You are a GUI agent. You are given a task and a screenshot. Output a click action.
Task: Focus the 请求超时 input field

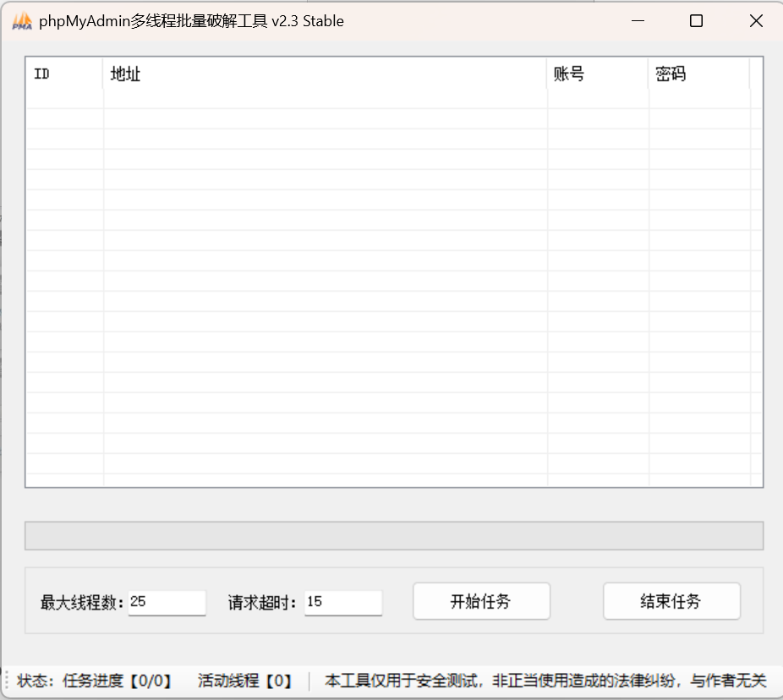pyautogui.click(x=343, y=603)
